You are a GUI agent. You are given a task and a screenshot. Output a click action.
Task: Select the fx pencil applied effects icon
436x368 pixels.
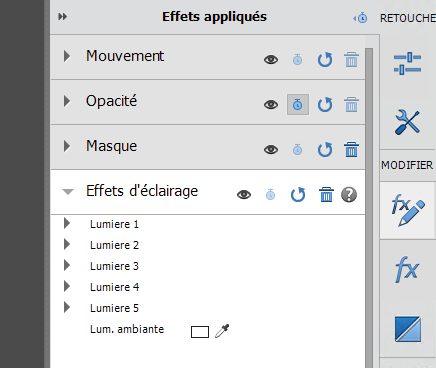pos(408,210)
